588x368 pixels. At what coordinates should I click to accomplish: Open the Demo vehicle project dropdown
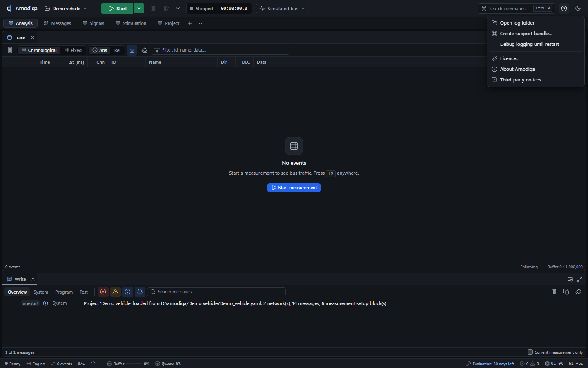tap(66, 9)
